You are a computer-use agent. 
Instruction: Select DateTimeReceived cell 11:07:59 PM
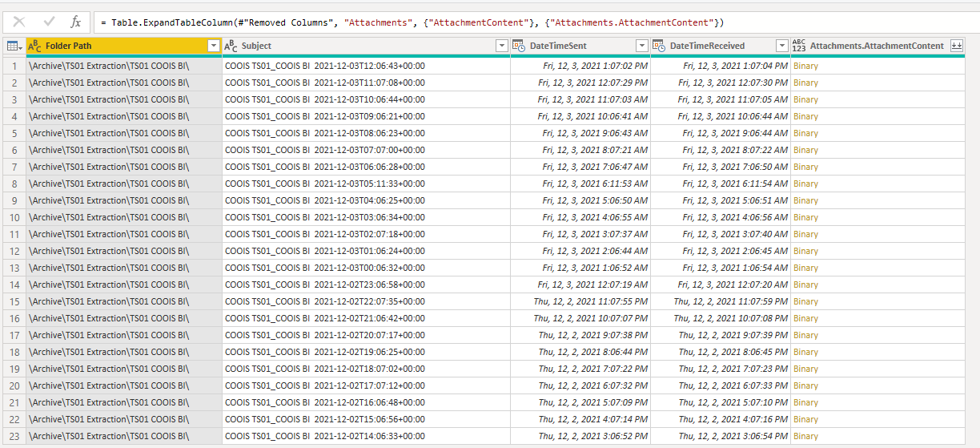click(721, 302)
